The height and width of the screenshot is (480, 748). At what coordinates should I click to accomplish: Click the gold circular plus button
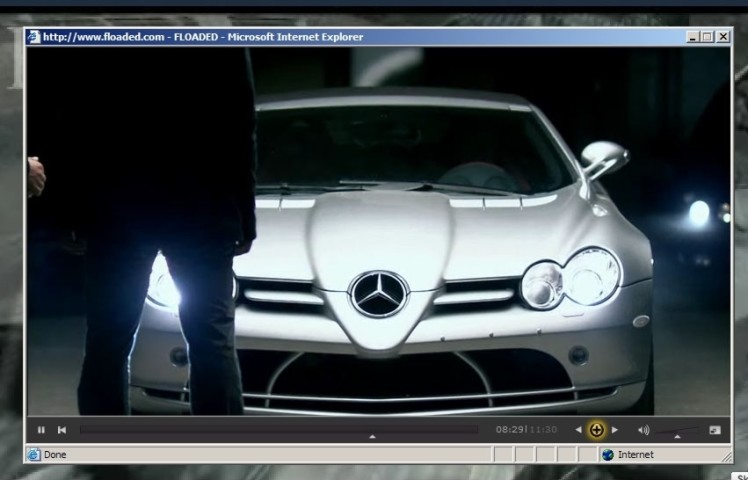pyautogui.click(x=596, y=430)
